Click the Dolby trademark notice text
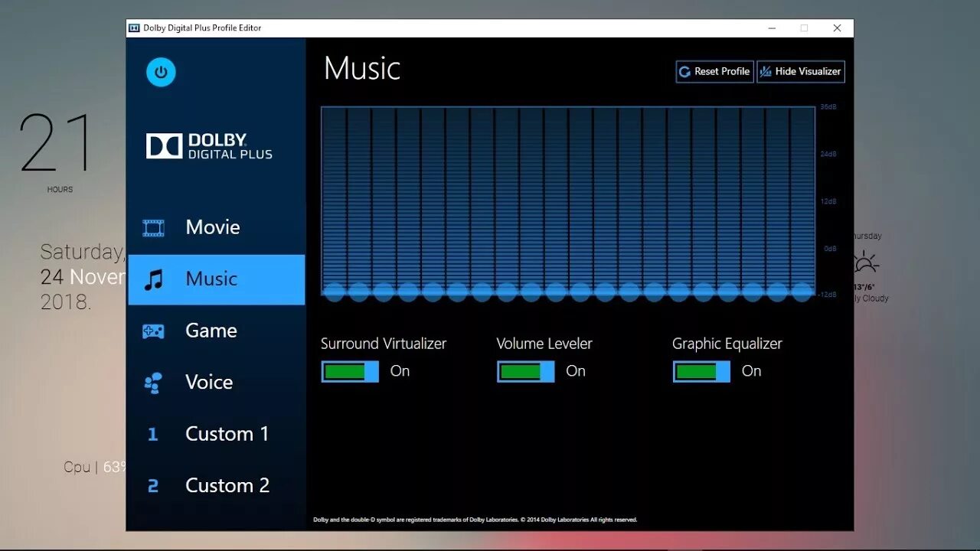Viewport: 980px width, 551px height. [x=475, y=520]
